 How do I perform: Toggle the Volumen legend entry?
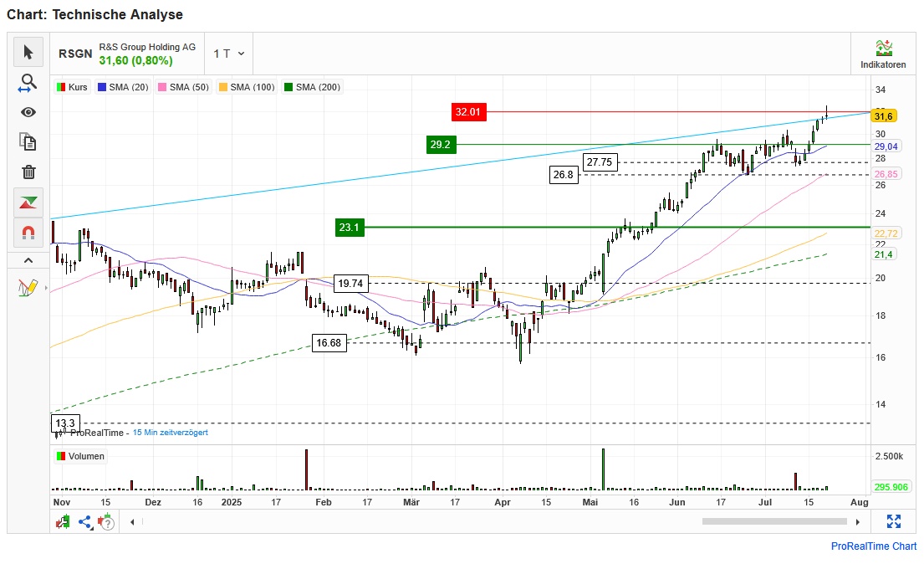[81, 456]
